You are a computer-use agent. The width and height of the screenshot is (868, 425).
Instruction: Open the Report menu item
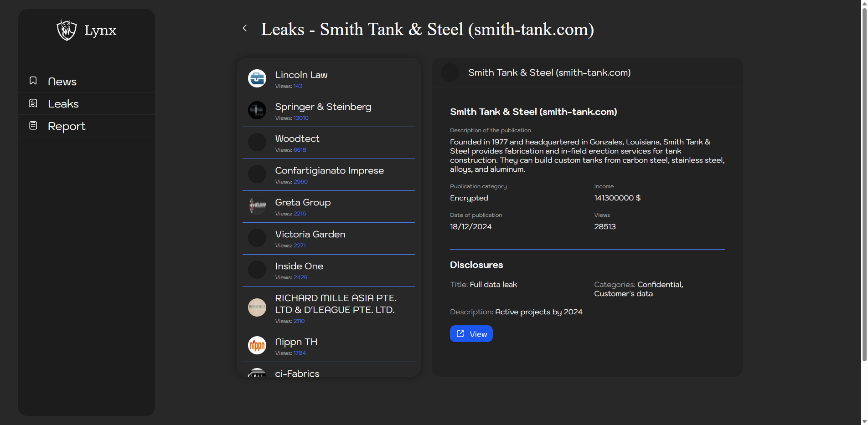[x=67, y=126]
